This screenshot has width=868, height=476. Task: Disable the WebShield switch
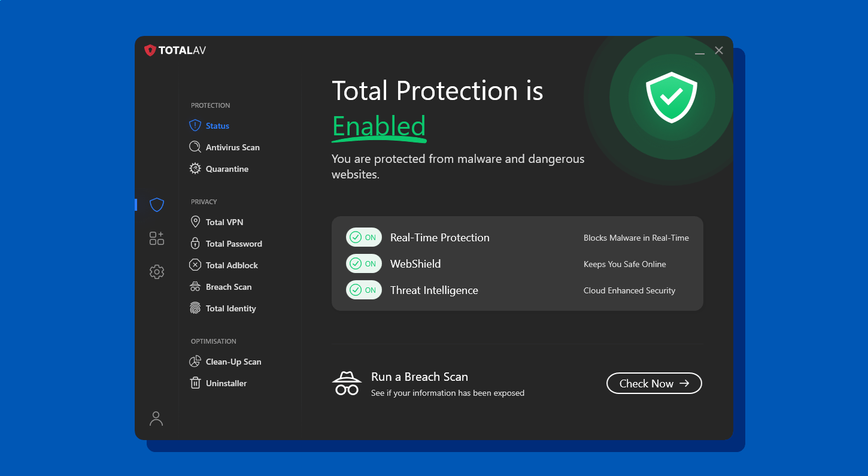363,263
